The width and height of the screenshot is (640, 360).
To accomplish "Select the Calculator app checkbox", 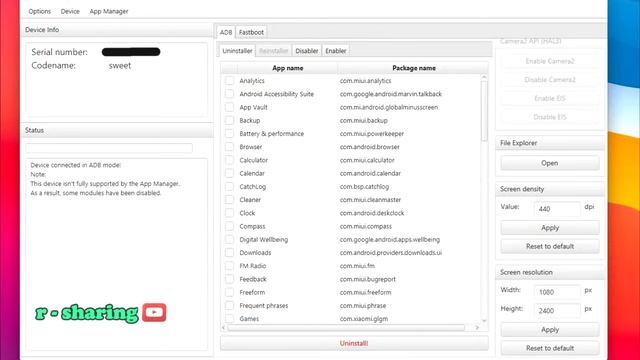I will pos(229,160).
